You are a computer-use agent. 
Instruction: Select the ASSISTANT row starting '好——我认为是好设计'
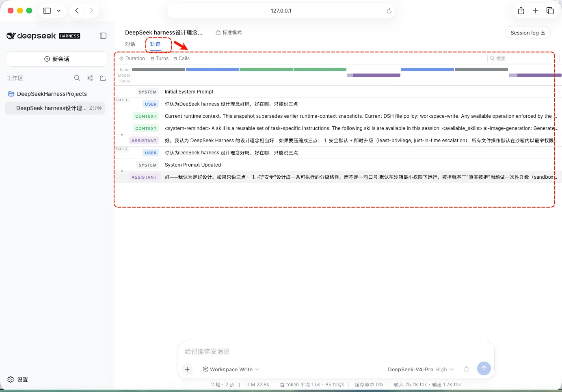pos(338,177)
